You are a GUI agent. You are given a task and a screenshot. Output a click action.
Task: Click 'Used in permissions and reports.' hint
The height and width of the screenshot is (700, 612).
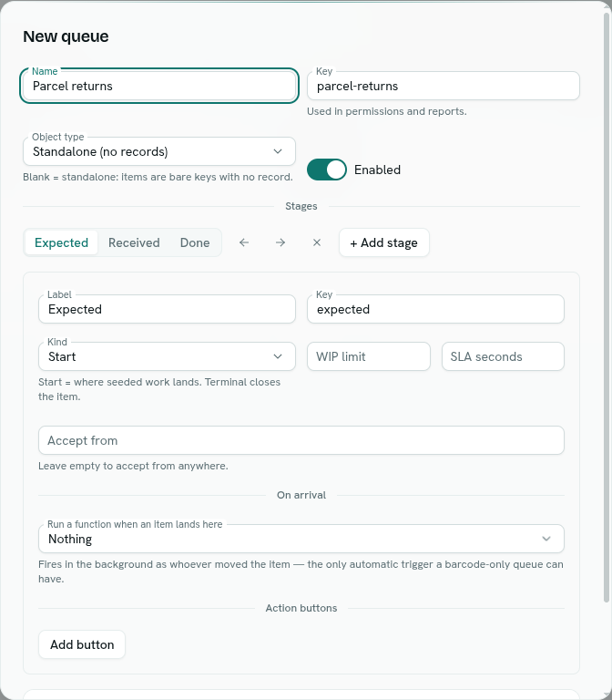(x=387, y=111)
